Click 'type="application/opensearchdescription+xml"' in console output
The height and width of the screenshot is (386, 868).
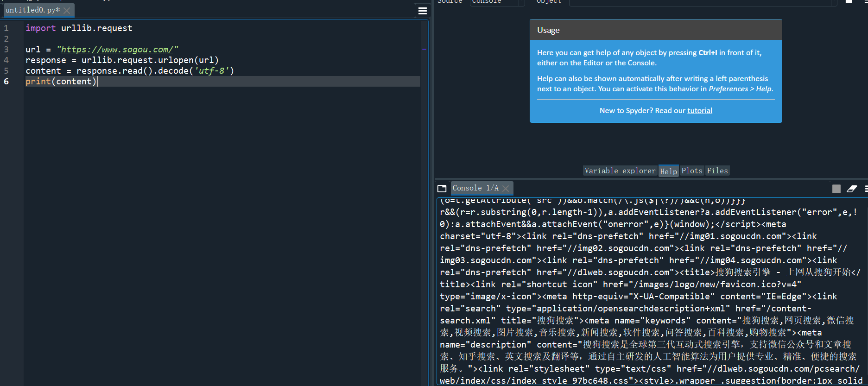pyautogui.click(x=618, y=309)
